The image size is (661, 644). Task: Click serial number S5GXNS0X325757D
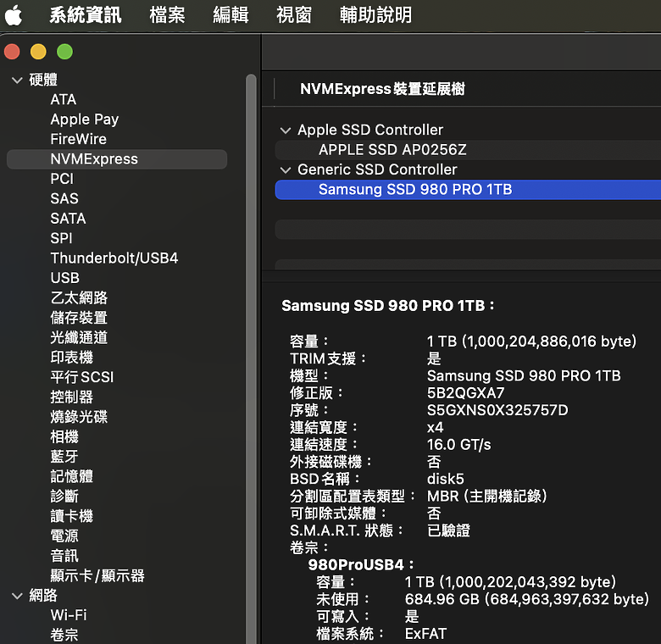point(497,410)
